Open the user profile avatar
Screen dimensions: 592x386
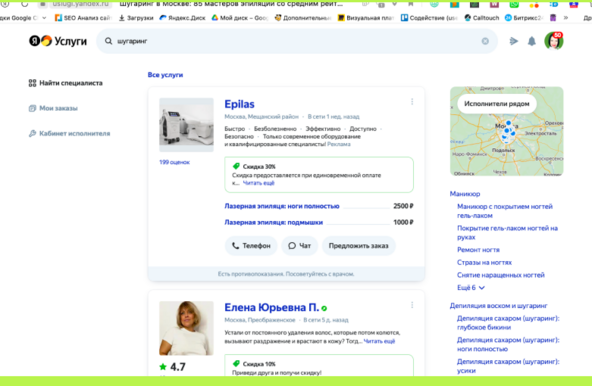pyautogui.click(x=554, y=41)
